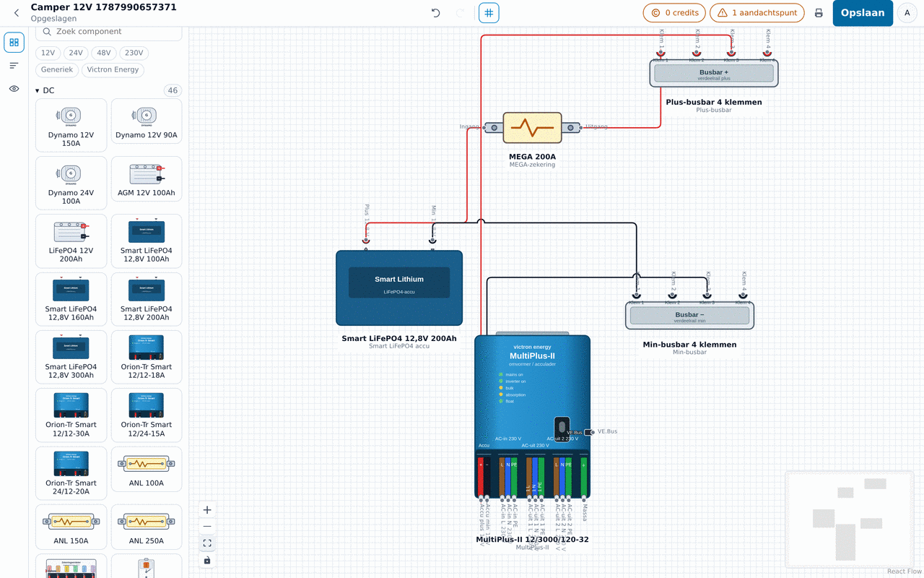Pick the ANL 250A fuse
Viewport: 924px width, 578px height.
point(147,527)
